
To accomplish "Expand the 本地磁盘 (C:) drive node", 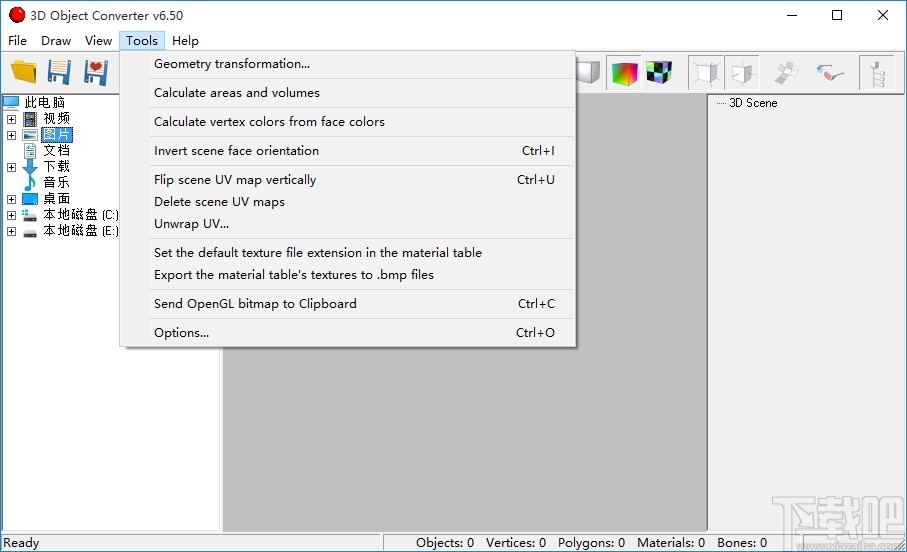I will coord(11,215).
